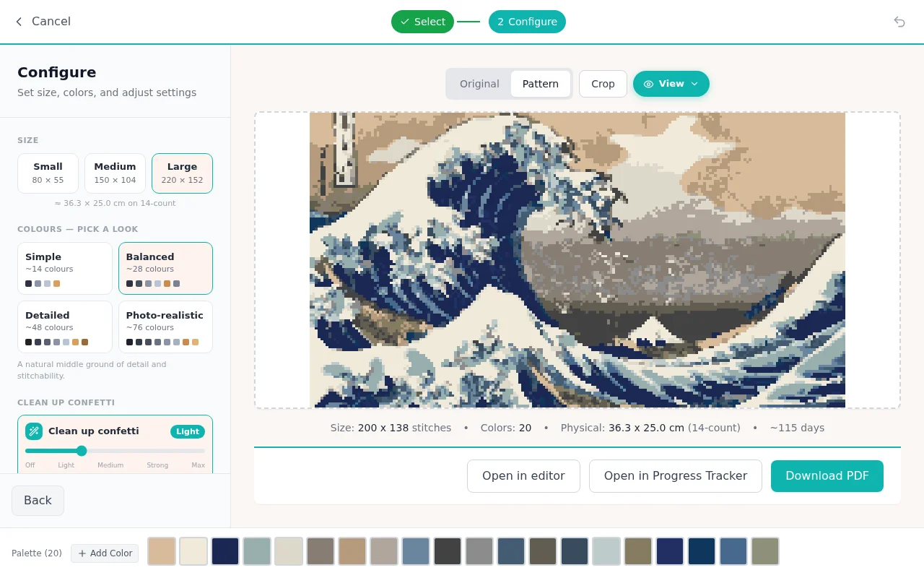
Task: Click the plus icon in Add Color
Action: tap(82, 553)
